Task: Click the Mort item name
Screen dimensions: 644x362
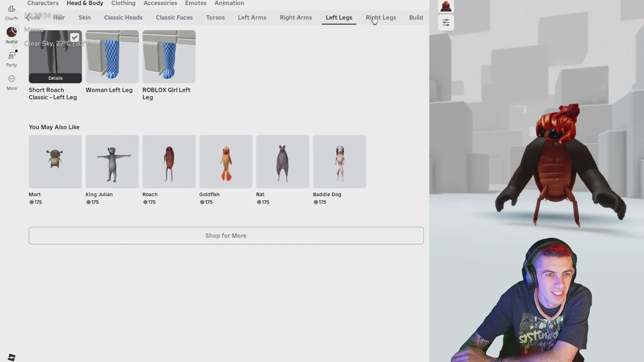Action: tap(35, 194)
